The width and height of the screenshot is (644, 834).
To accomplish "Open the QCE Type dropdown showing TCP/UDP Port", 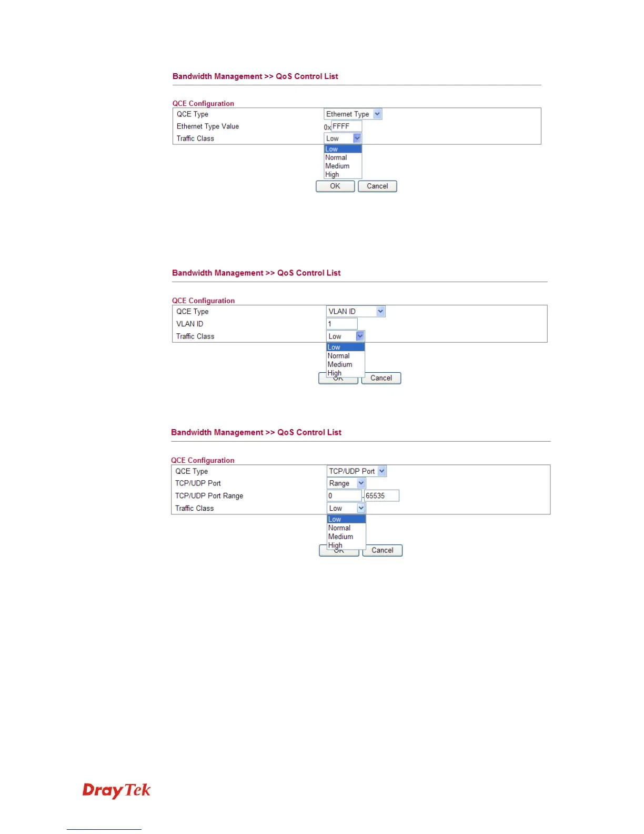I will (x=357, y=471).
